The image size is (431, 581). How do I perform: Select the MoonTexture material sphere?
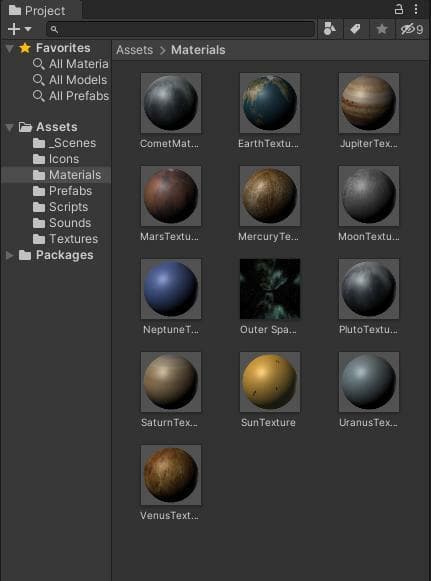pyautogui.click(x=369, y=196)
